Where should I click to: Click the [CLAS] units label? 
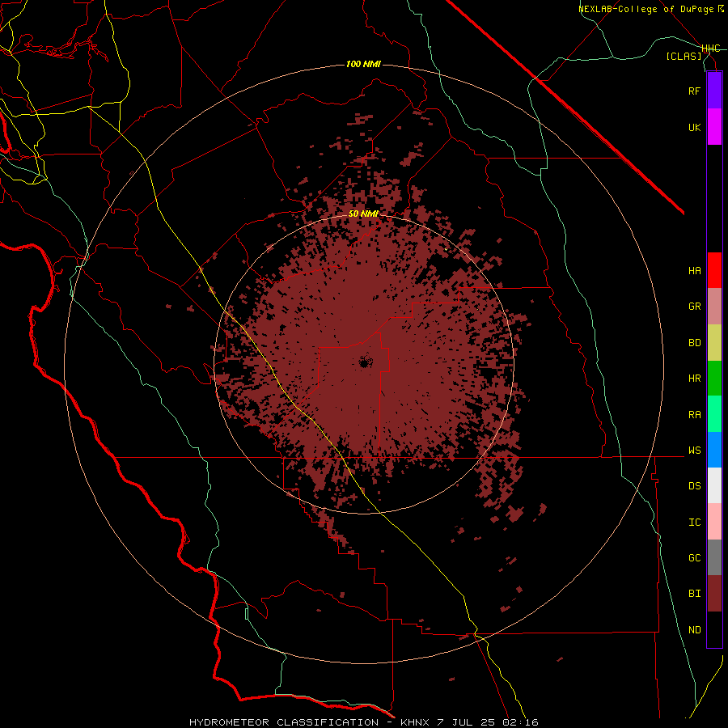[x=684, y=57]
